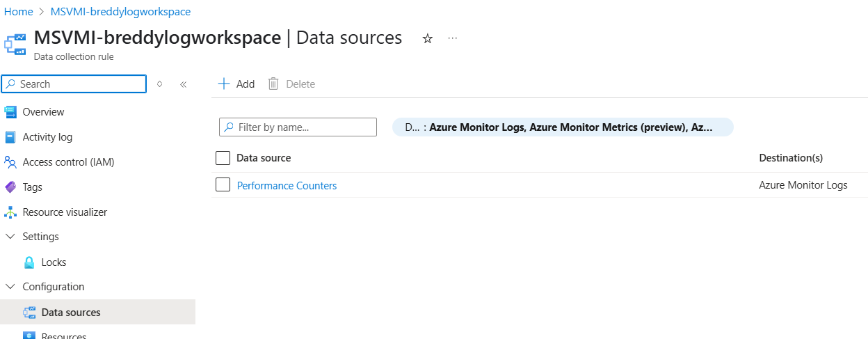Image resolution: width=868 pixels, height=339 pixels.
Task: Click the data collection rule resource icon
Action: 15,43
